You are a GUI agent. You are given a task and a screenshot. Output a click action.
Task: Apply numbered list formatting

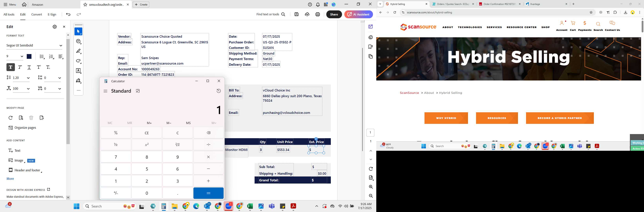(x=52, y=57)
